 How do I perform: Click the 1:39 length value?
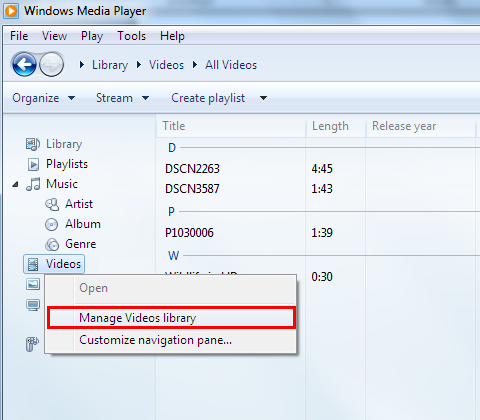pos(322,233)
